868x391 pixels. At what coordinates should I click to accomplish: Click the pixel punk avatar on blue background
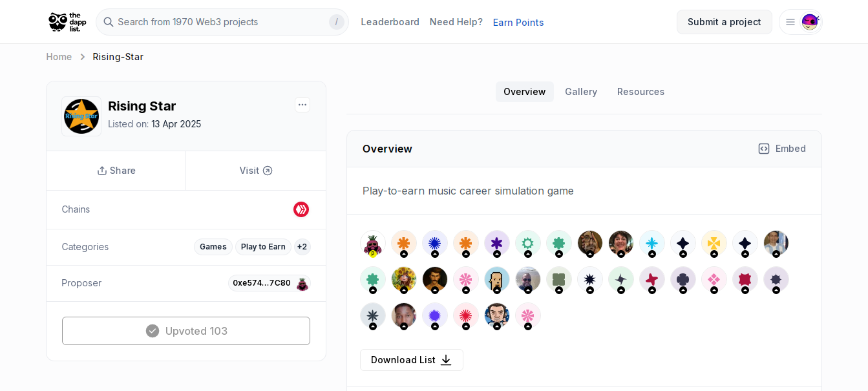tap(497, 280)
